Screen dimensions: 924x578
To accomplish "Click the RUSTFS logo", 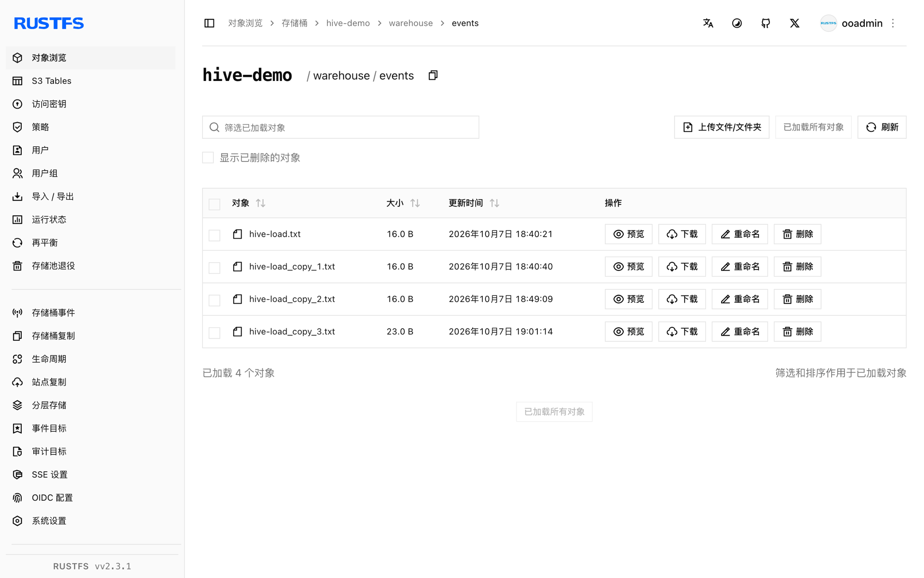I will 49,23.
